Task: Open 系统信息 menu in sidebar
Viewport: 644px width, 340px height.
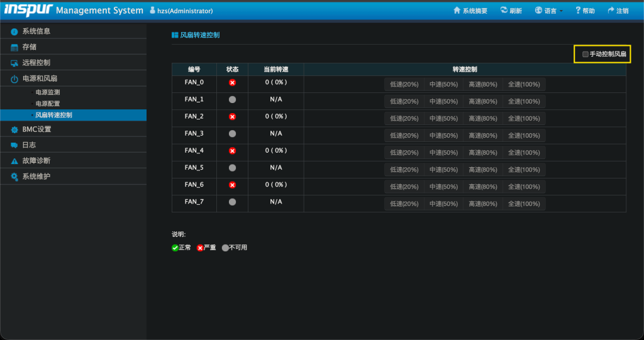Action: tap(74, 31)
